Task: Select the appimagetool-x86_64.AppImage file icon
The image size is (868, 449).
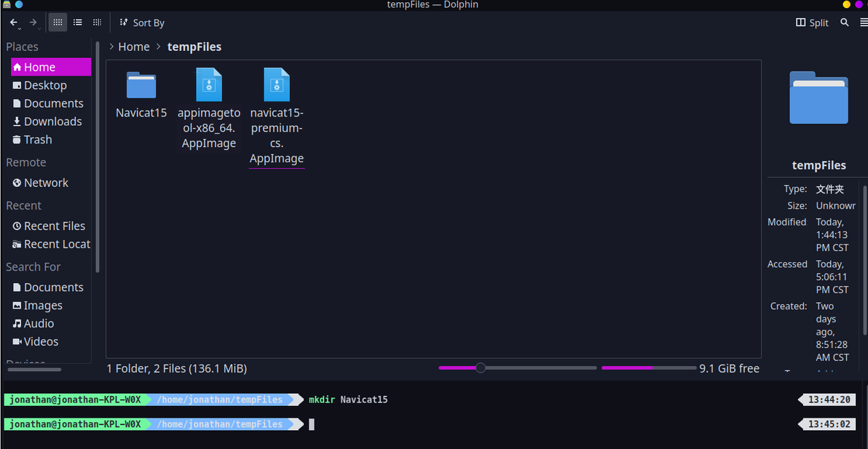Action: click(x=209, y=84)
